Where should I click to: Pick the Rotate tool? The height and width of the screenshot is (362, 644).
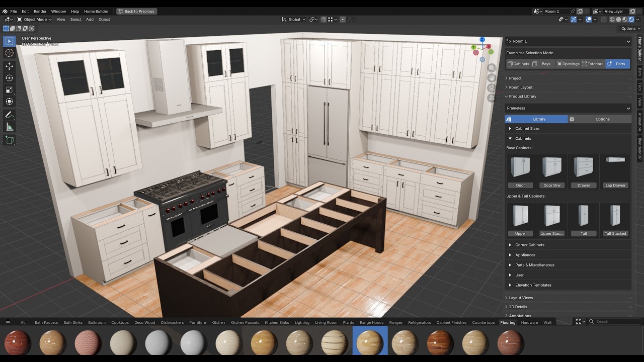(9, 78)
